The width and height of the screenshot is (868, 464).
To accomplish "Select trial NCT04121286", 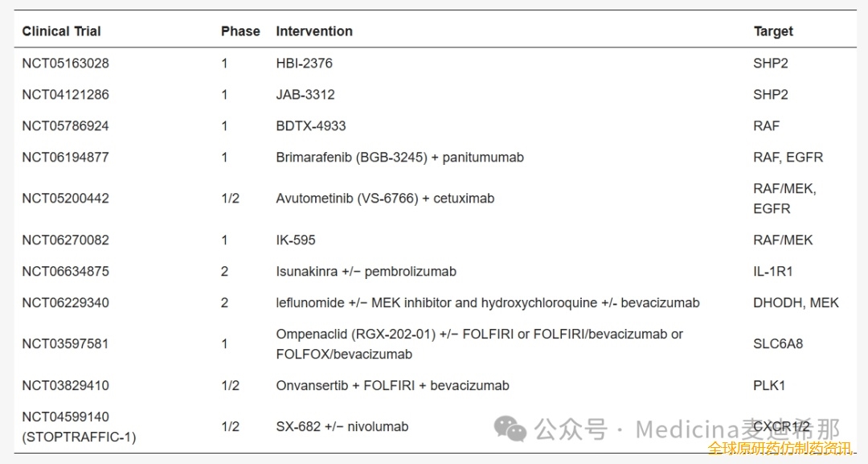I will click(x=65, y=95).
